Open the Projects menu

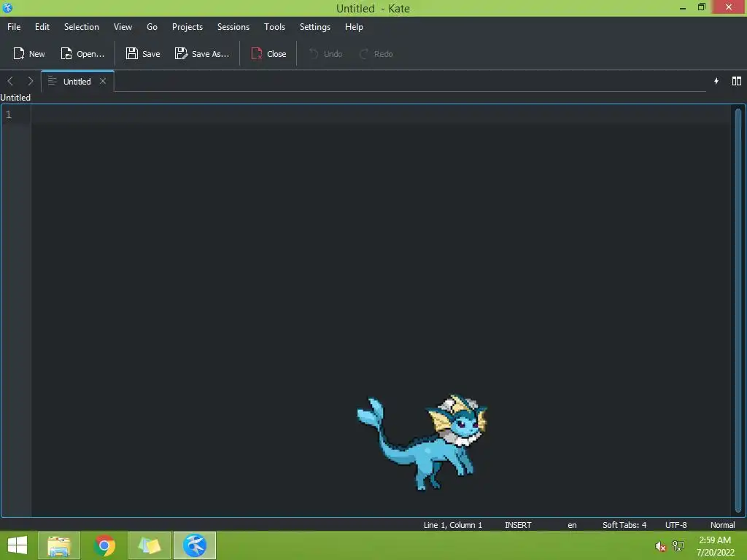click(187, 27)
